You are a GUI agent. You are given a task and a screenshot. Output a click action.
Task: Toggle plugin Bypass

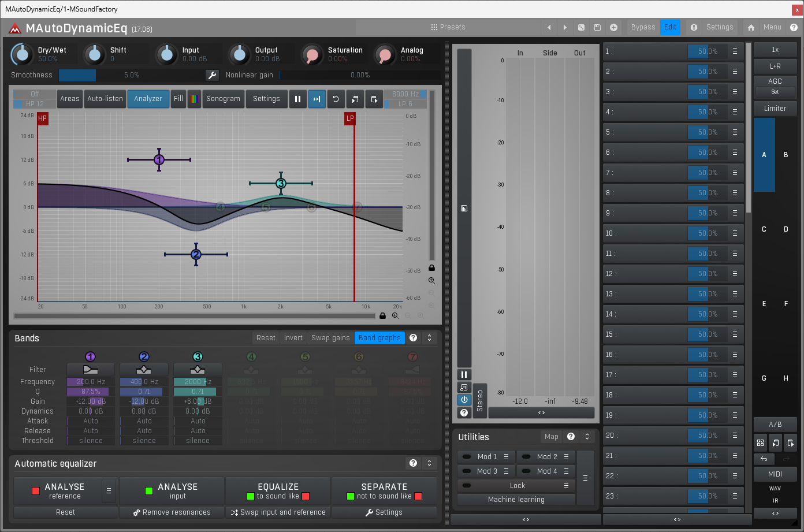[643, 27]
